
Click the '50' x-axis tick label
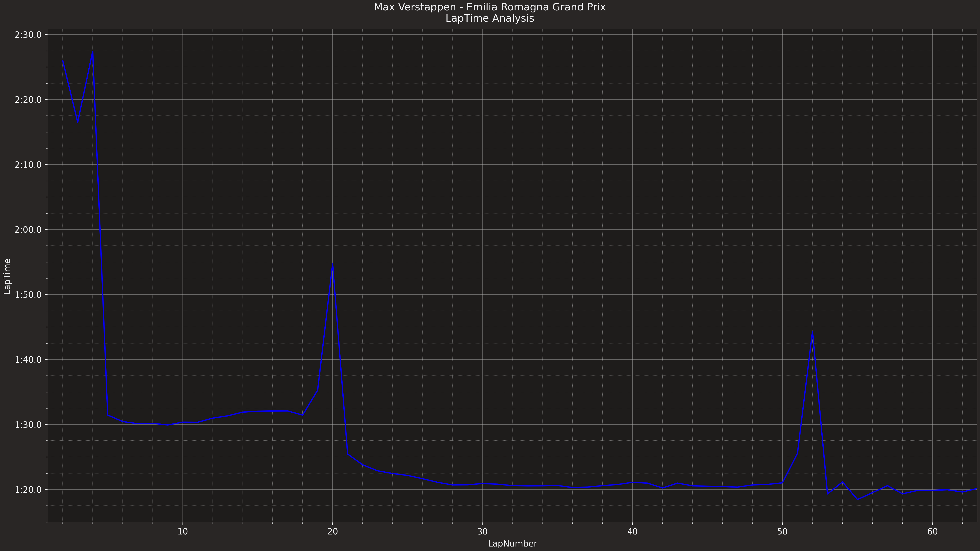[x=782, y=532]
